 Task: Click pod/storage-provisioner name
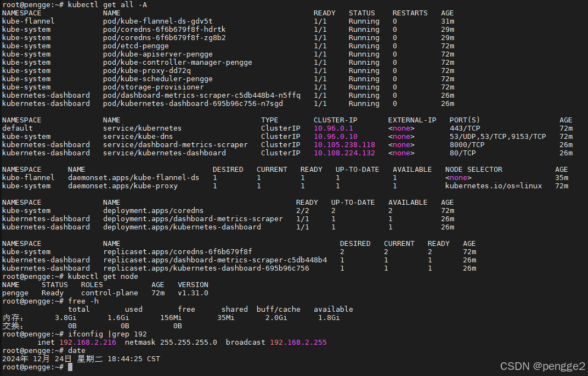[154, 87]
